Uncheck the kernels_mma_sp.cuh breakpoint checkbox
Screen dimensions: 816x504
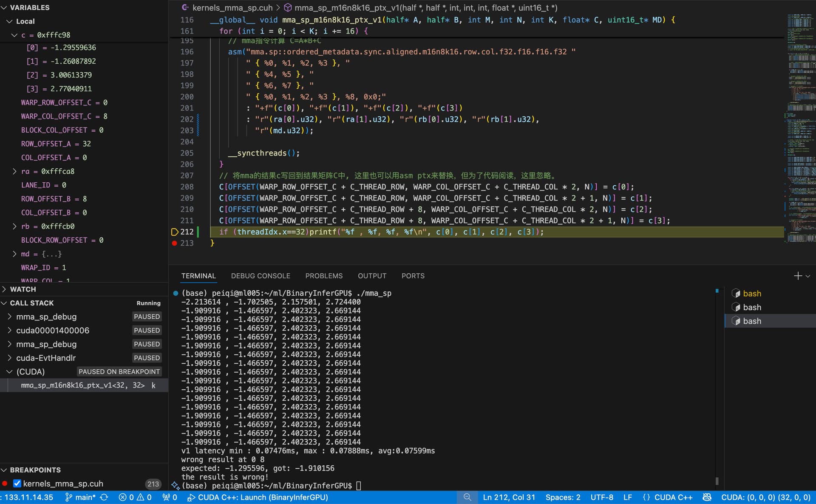(17, 484)
